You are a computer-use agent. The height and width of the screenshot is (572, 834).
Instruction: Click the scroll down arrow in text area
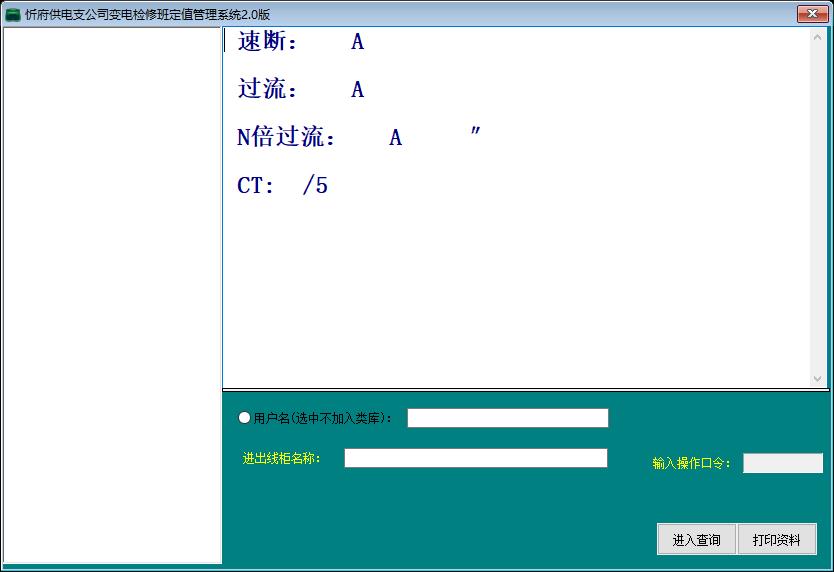point(817,379)
